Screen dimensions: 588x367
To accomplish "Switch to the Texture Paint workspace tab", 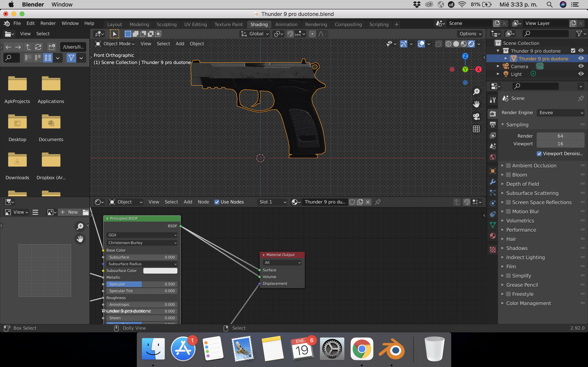I will coord(228,24).
